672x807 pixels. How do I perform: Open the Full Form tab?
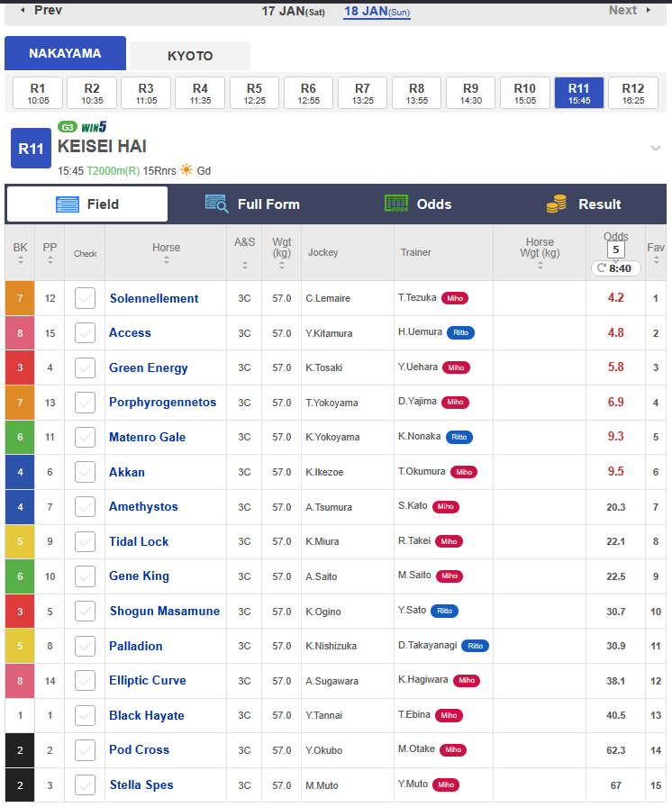click(252, 204)
